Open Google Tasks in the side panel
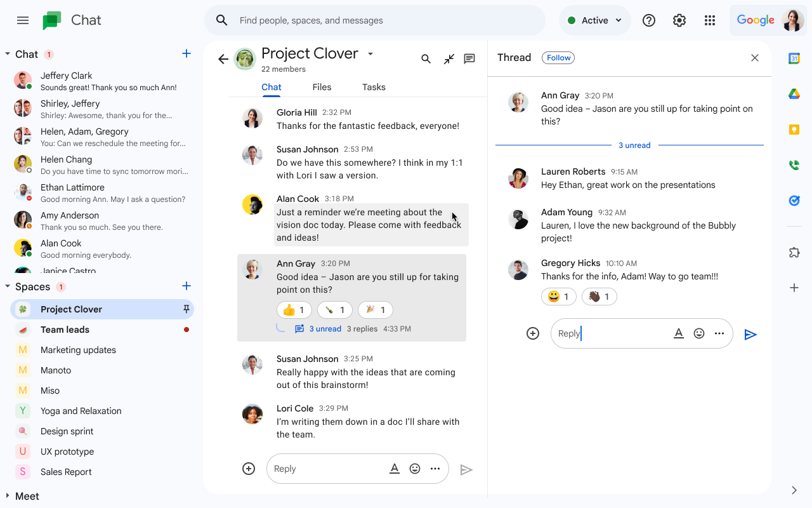 [x=794, y=201]
